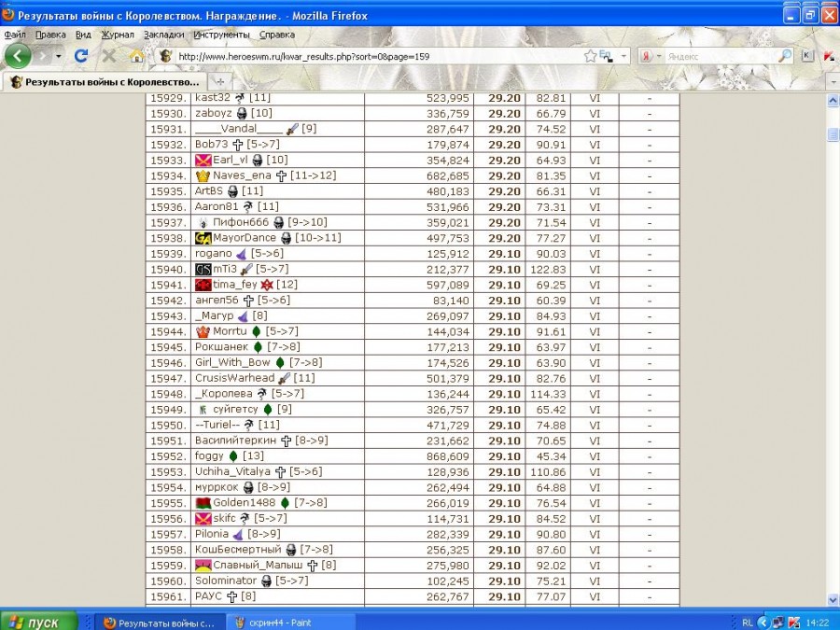Go to the Home page icon
Screen dimensions: 840x630
(x=137, y=56)
